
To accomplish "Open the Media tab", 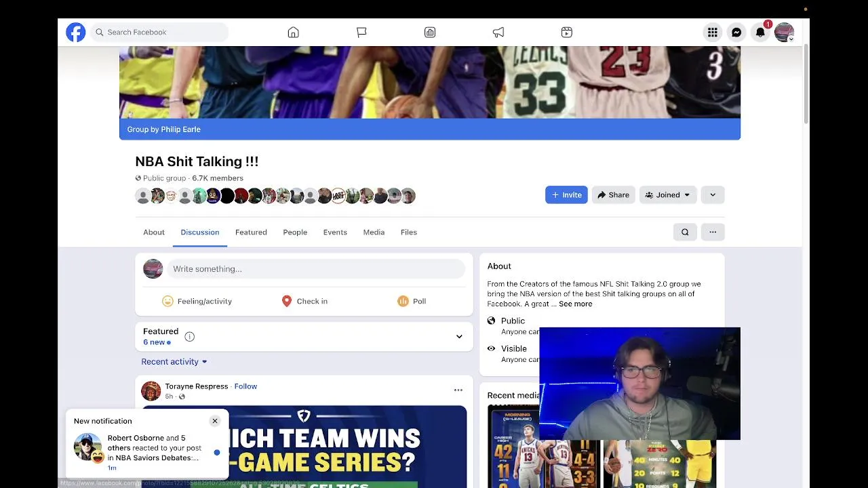I will [x=374, y=232].
